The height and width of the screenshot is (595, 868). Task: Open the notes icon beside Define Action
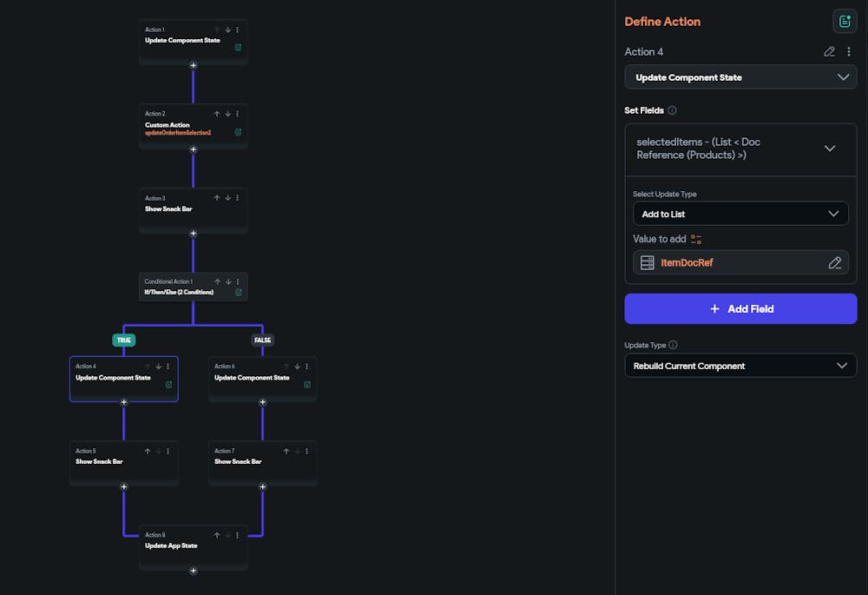[x=845, y=22]
